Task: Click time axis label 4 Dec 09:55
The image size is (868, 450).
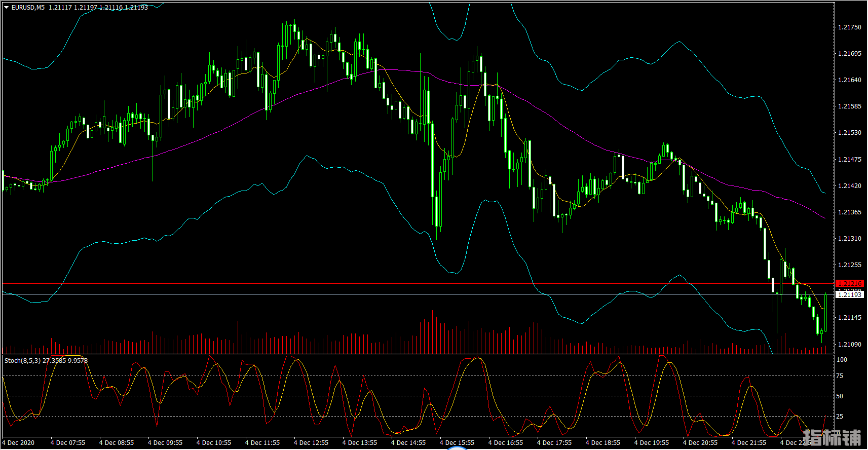Action: [165, 443]
